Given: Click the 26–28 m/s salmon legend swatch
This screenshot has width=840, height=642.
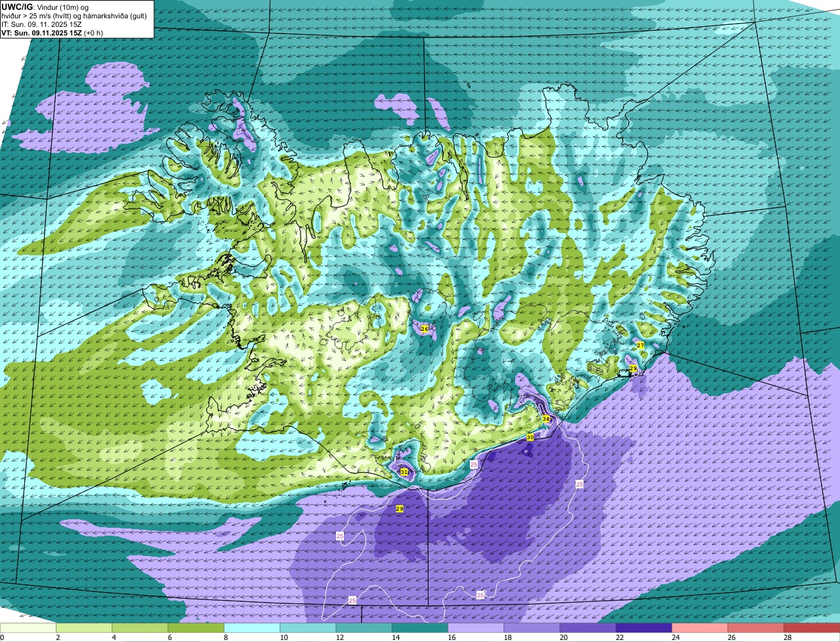Looking at the screenshot, I should 756,628.
